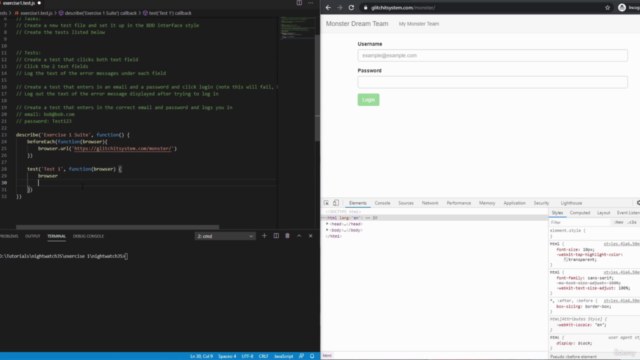Click the test('Test 1') callback breadcrumb
The width and height of the screenshot is (640, 360).
pos(167,13)
